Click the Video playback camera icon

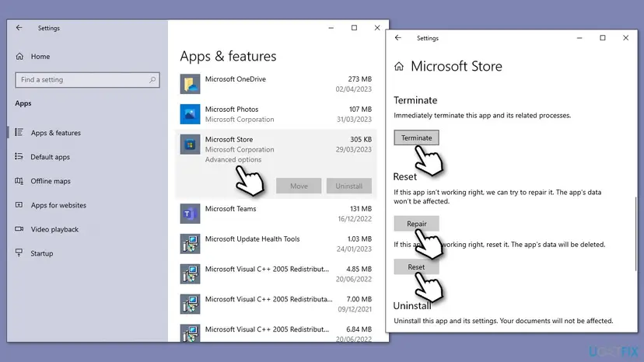[19, 229]
